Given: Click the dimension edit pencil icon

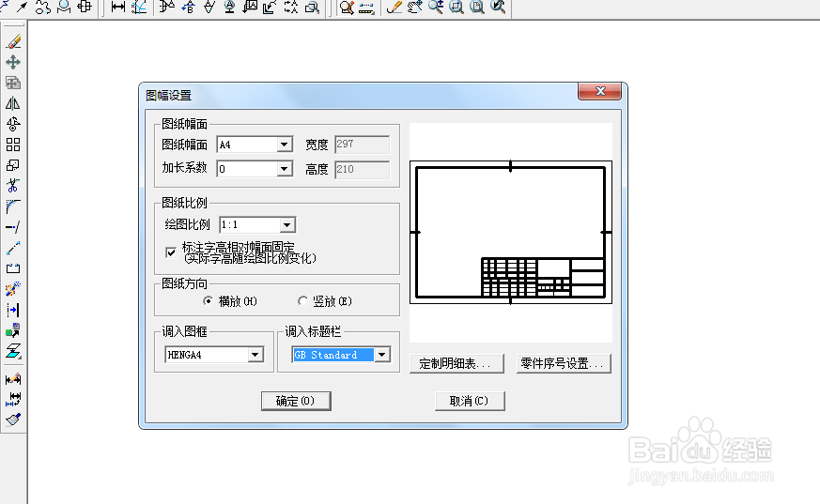Looking at the screenshot, I should point(13,379).
